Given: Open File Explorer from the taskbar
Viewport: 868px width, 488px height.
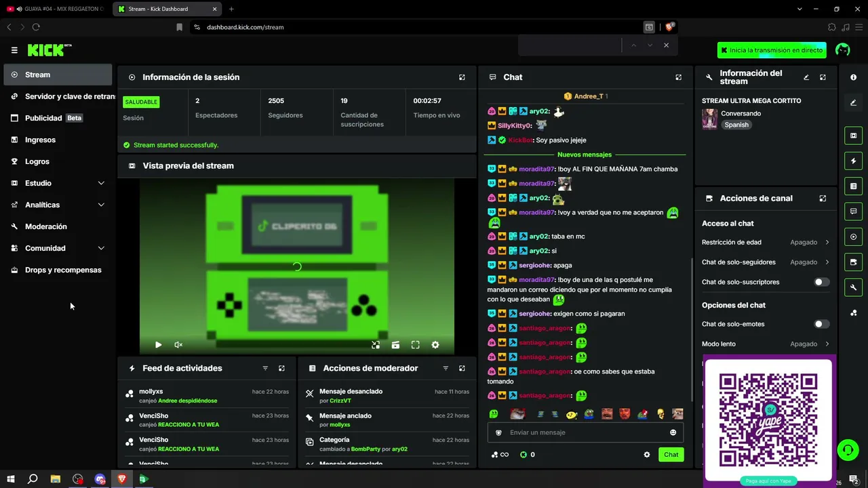Looking at the screenshot, I should (x=56, y=479).
